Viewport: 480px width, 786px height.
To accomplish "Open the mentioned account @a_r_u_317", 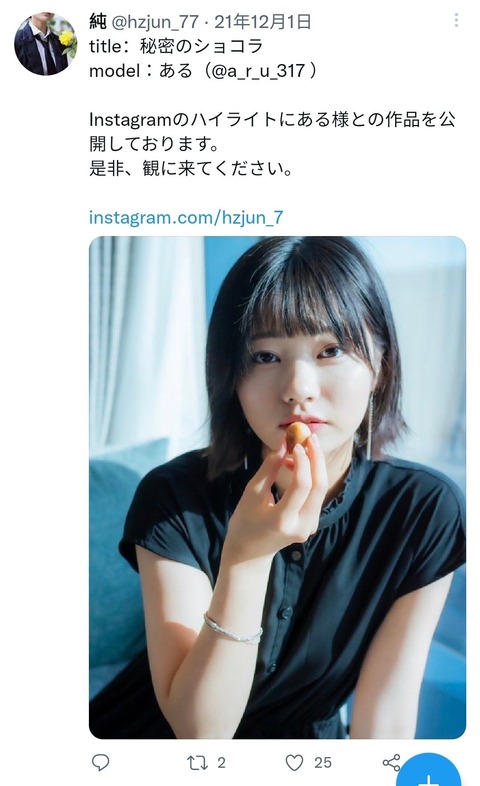I will tap(258, 71).
